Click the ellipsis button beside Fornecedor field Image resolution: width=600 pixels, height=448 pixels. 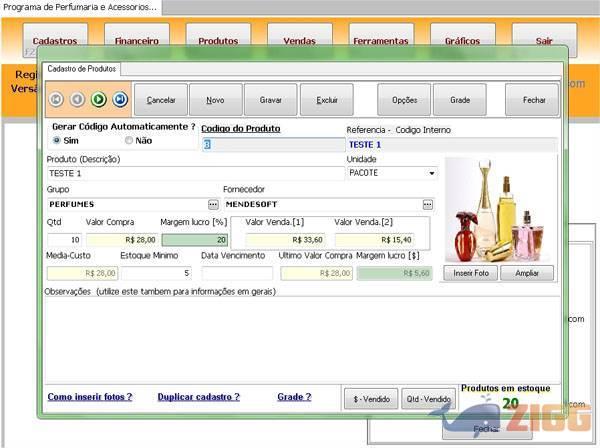coord(428,204)
